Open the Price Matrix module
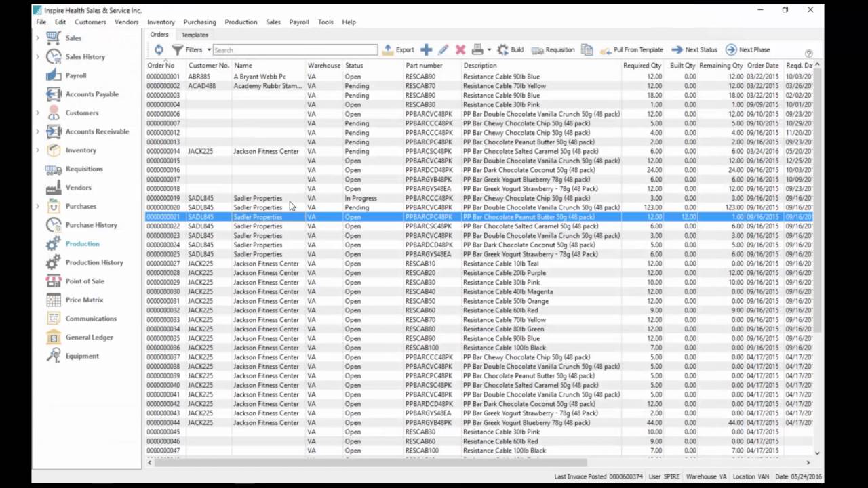 (84, 300)
